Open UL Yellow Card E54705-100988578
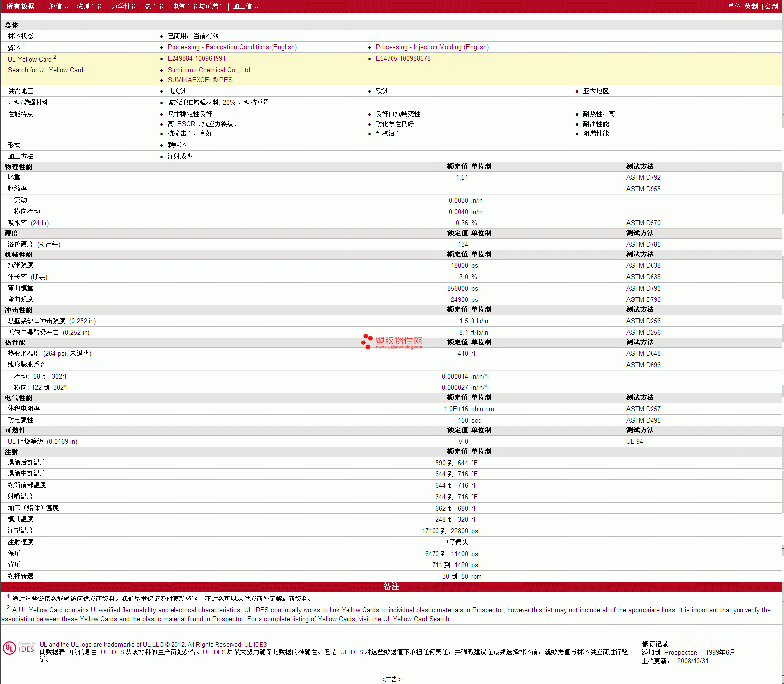 tap(402, 59)
